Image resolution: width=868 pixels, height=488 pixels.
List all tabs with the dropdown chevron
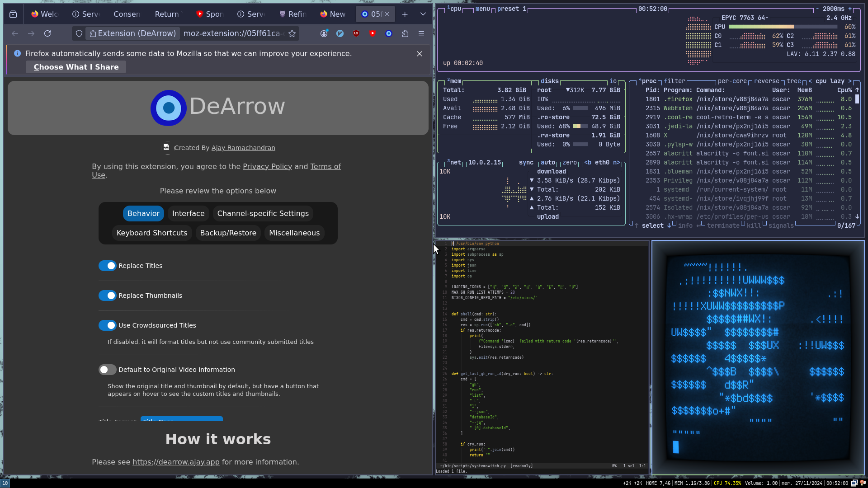click(x=423, y=14)
